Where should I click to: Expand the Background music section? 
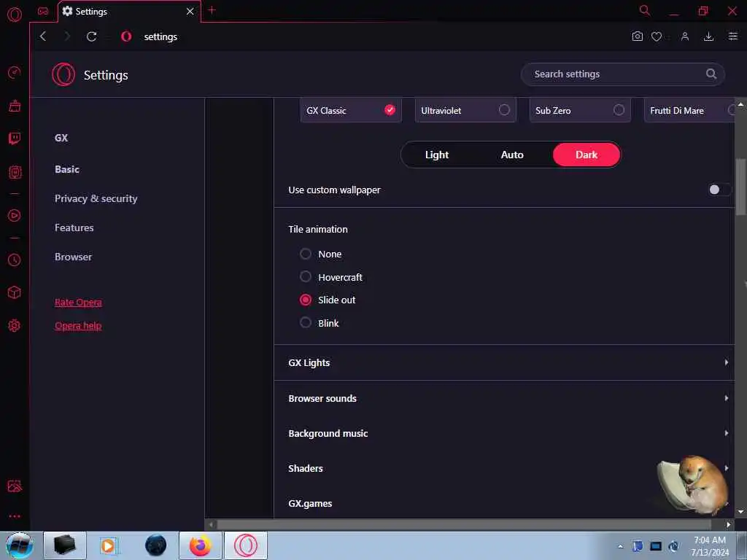[505, 433]
